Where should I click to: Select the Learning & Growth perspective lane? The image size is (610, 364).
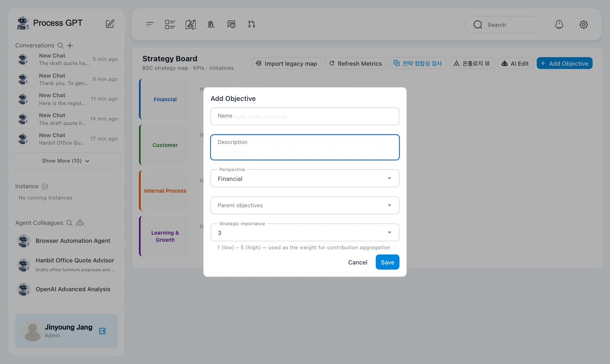tap(165, 236)
